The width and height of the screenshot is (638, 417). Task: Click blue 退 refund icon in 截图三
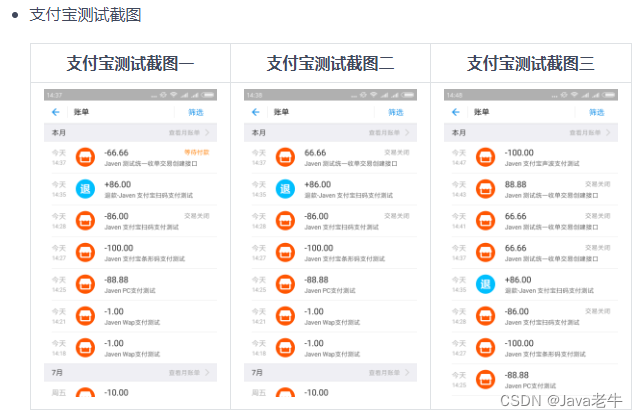(485, 284)
